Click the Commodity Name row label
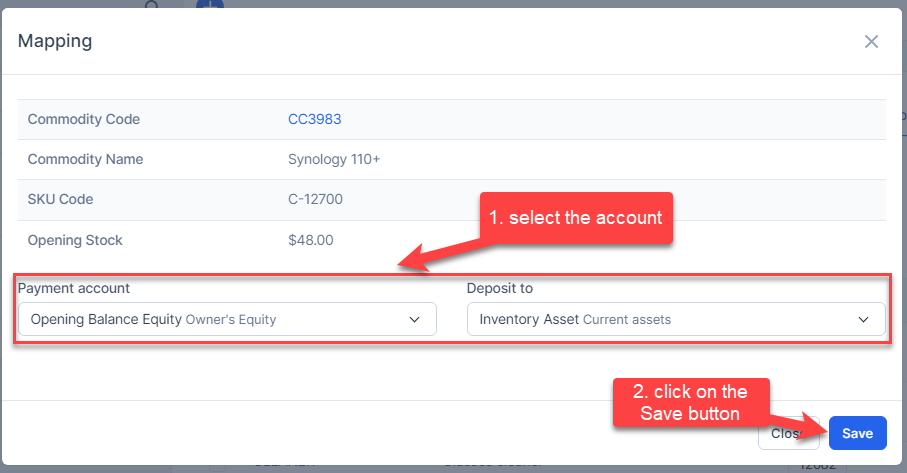 coord(85,159)
